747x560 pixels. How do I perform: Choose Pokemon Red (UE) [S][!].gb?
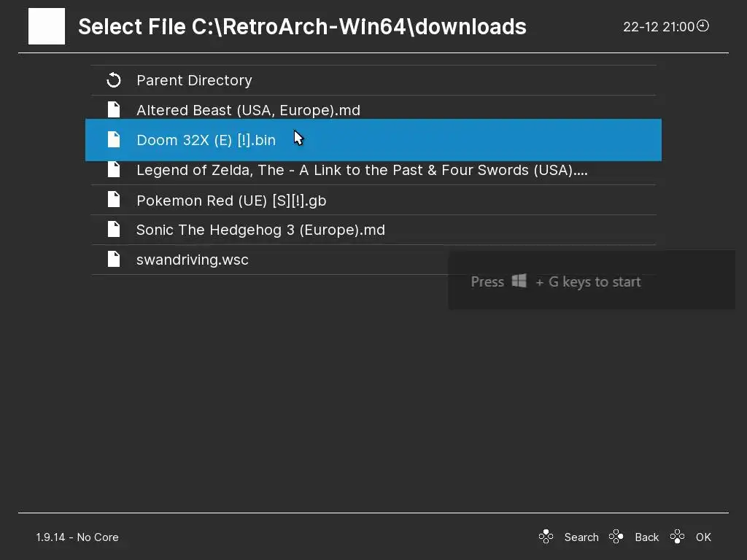point(231,201)
